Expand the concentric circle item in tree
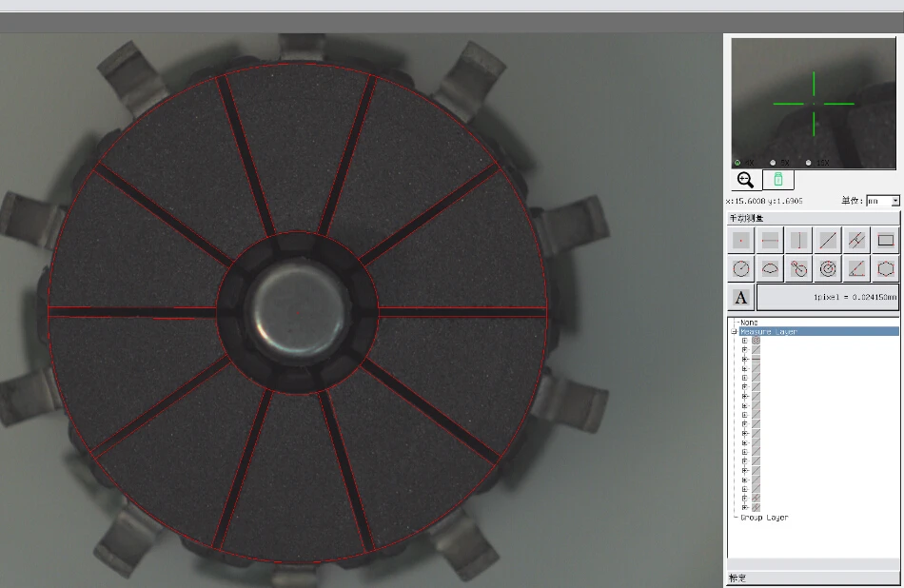The width and height of the screenshot is (904, 588). (x=745, y=341)
